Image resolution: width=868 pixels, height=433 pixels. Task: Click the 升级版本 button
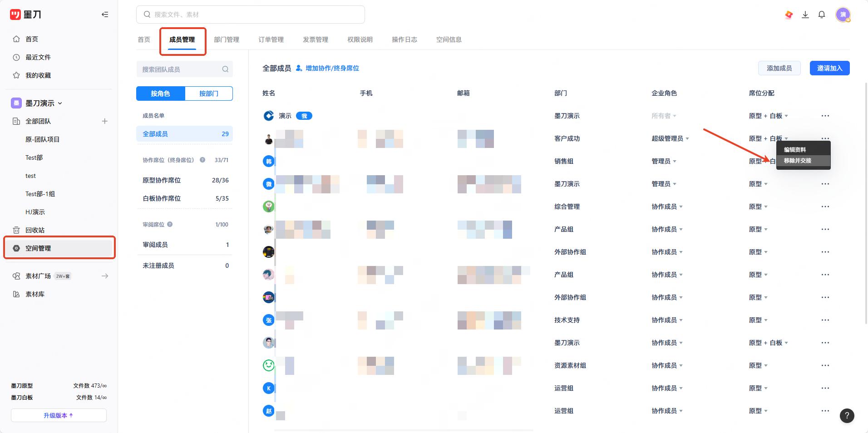pyautogui.click(x=59, y=415)
